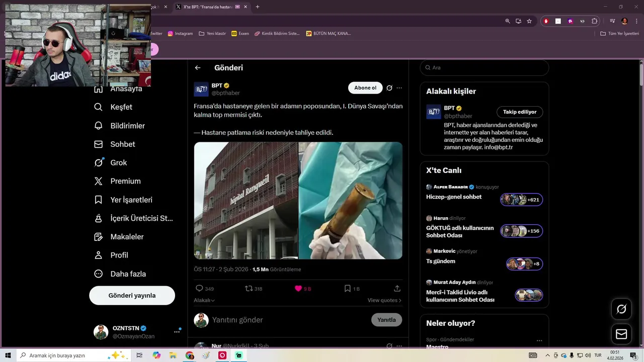
Task: Open Task View on the taskbar
Action: tap(139, 355)
